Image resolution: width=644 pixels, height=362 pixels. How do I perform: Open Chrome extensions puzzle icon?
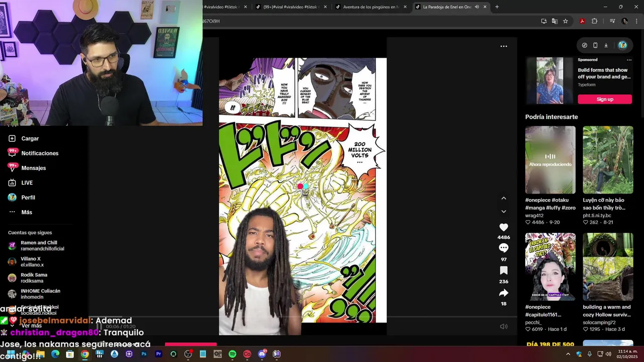coord(595,21)
